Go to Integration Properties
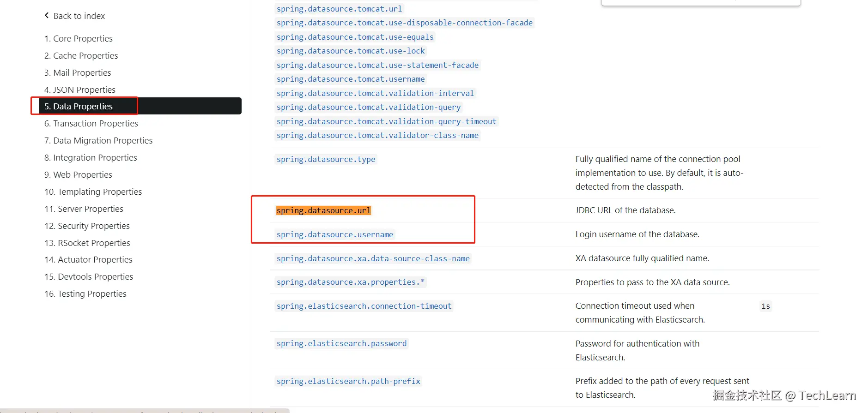This screenshot has width=868, height=413. pos(91,157)
